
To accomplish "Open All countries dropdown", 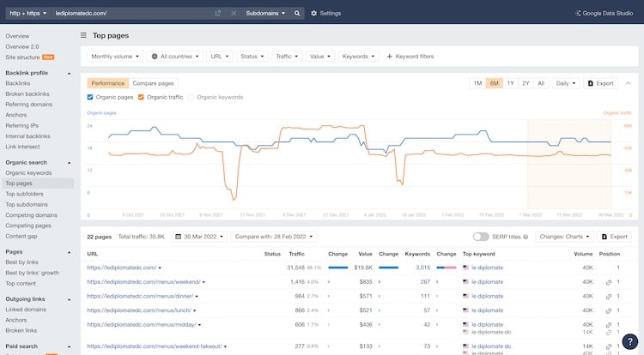I will click(x=175, y=56).
